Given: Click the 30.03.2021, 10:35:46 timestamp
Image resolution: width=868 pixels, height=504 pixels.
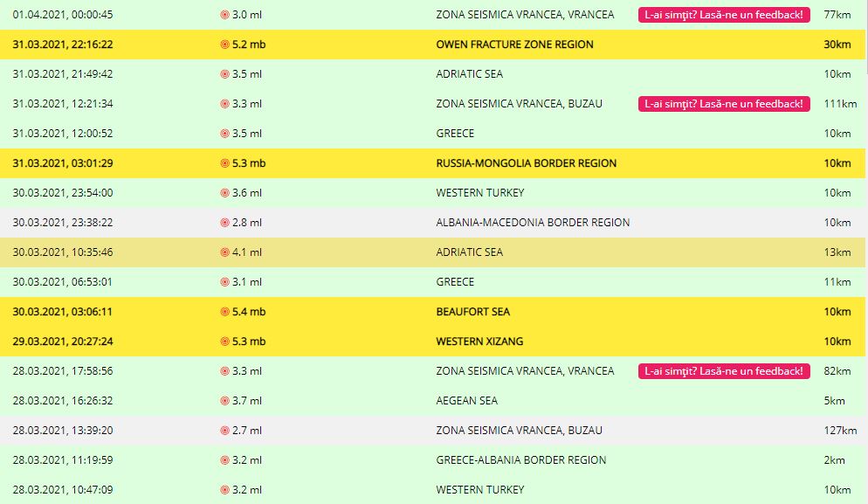Looking at the screenshot, I should coord(62,252).
